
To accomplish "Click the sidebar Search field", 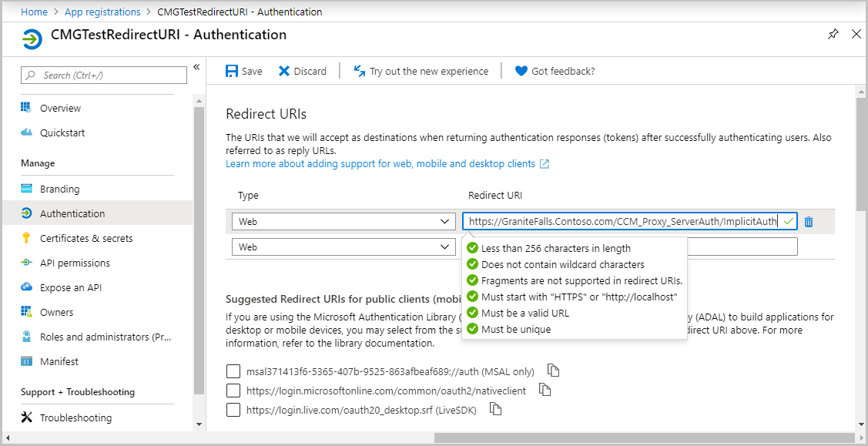I will point(104,75).
